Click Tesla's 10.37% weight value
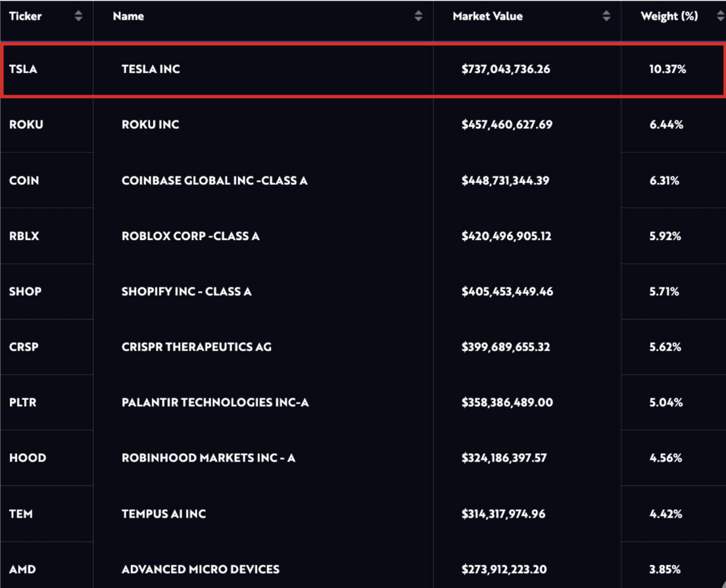The width and height of the screenshot is (726, 588). (x=667, y=69)
